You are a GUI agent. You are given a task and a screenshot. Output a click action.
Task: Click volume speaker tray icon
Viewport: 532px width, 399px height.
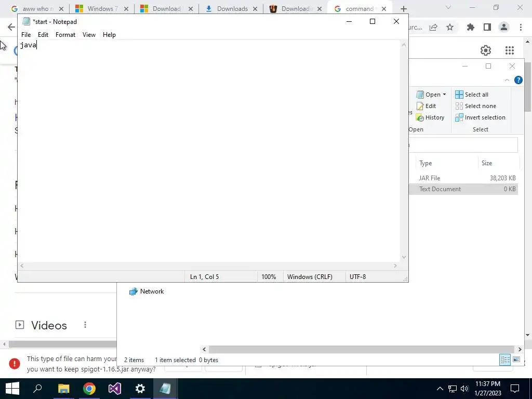464,389
